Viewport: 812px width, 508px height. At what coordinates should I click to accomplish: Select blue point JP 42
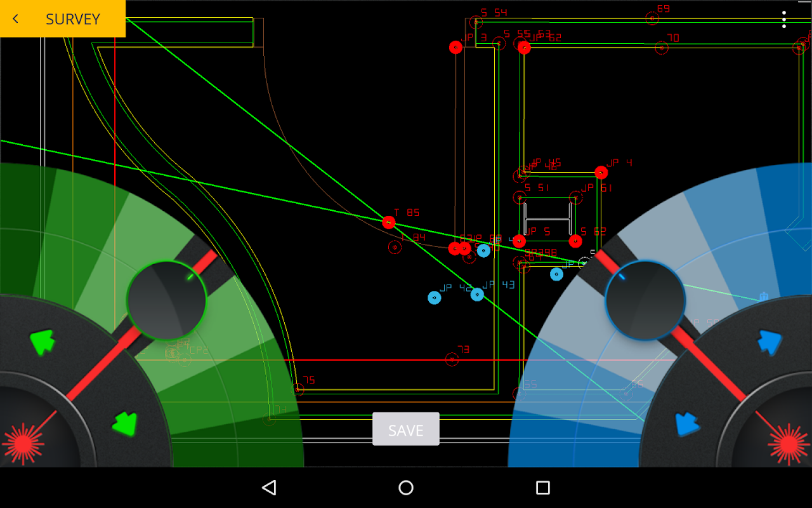point(434,298)
